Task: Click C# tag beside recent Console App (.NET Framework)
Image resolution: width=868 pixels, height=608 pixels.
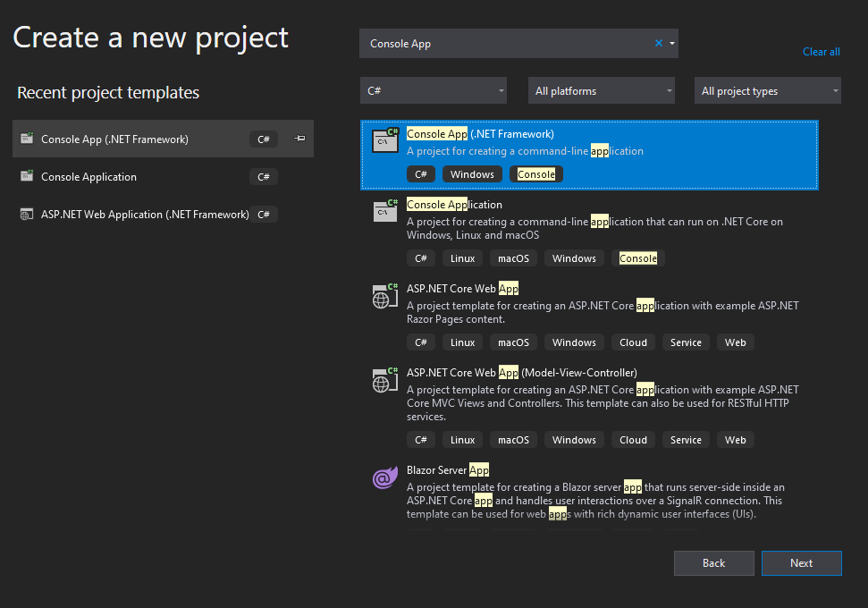Action: 264,139
